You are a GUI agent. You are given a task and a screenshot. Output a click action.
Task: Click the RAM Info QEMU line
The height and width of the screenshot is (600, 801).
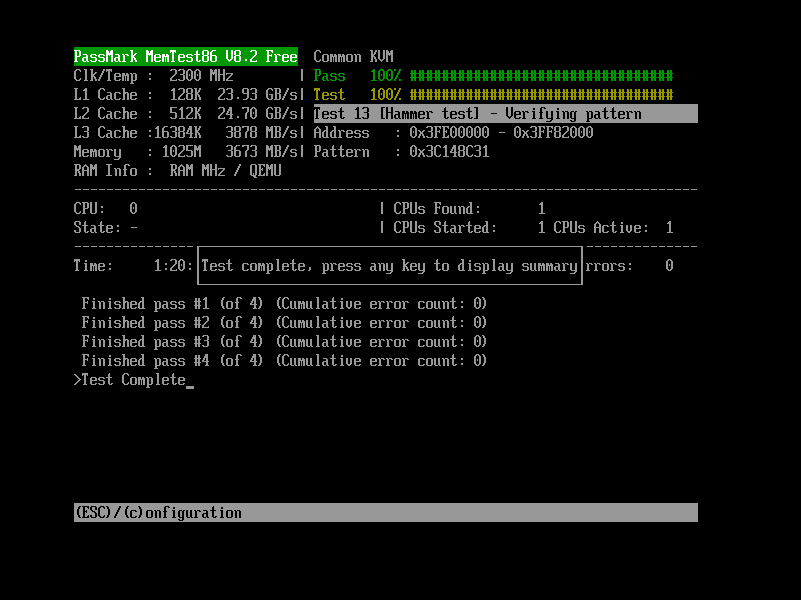click(177, 171)
